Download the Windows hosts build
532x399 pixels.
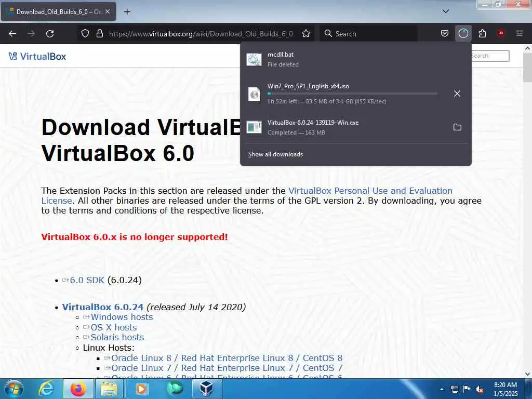(122, 317)
